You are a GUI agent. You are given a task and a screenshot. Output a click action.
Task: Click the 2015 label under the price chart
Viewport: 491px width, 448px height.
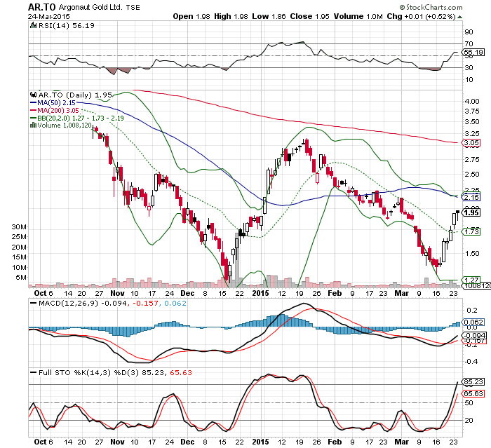pos(260,293)
